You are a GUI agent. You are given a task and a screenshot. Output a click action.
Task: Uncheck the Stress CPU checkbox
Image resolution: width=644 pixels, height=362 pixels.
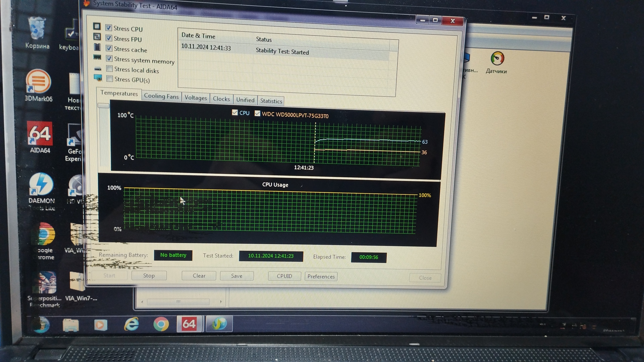click(x=108, y=27)
